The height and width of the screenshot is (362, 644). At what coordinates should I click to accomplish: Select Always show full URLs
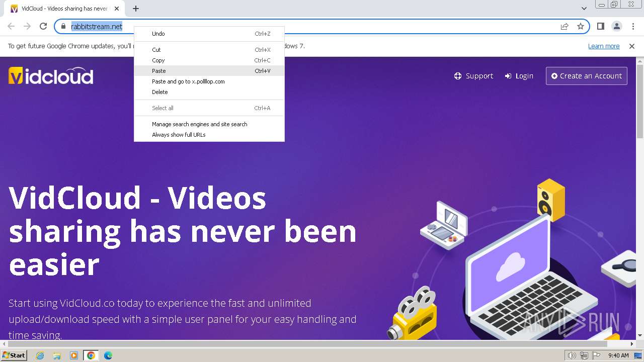tap(209, 135)
